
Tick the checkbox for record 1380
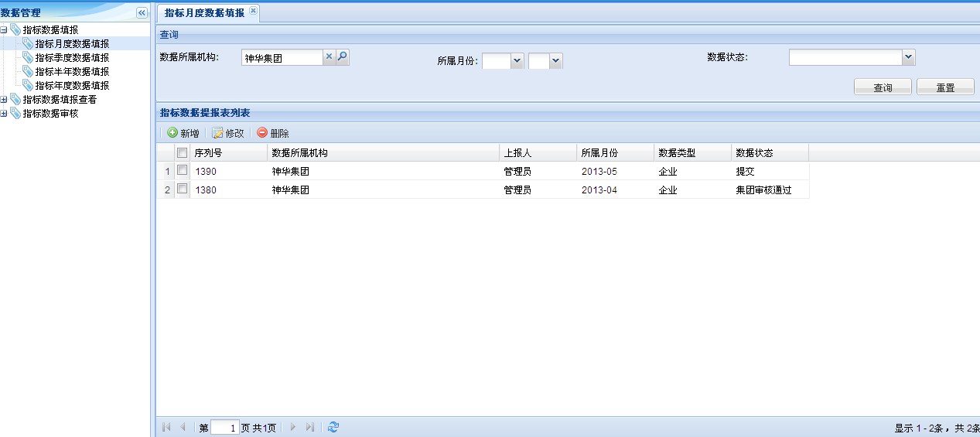click(x=183, y=189)
